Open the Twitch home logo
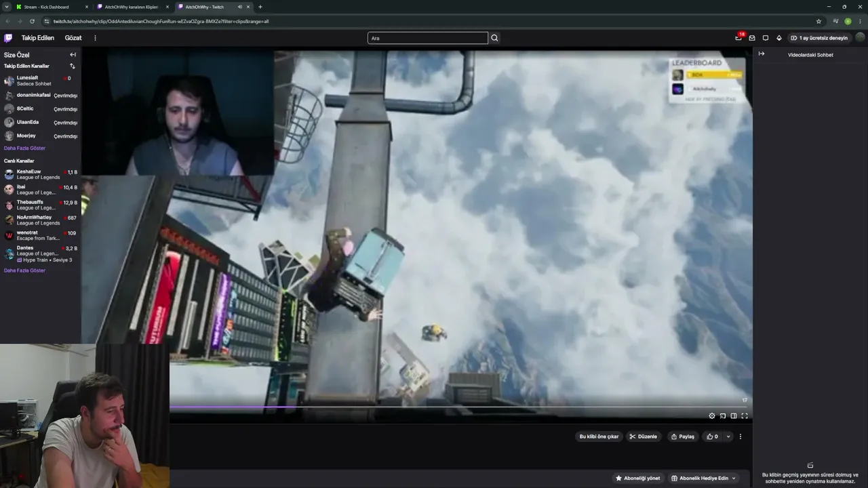Viewport: 868px width, 488px height. click(x=8, y=38)
